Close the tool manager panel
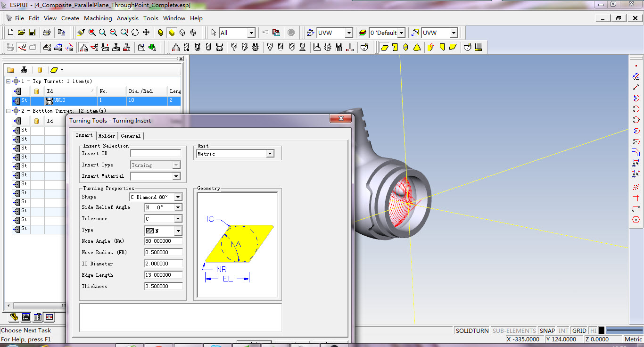Viewport: 644px width, 347px height. pos(181,59)
